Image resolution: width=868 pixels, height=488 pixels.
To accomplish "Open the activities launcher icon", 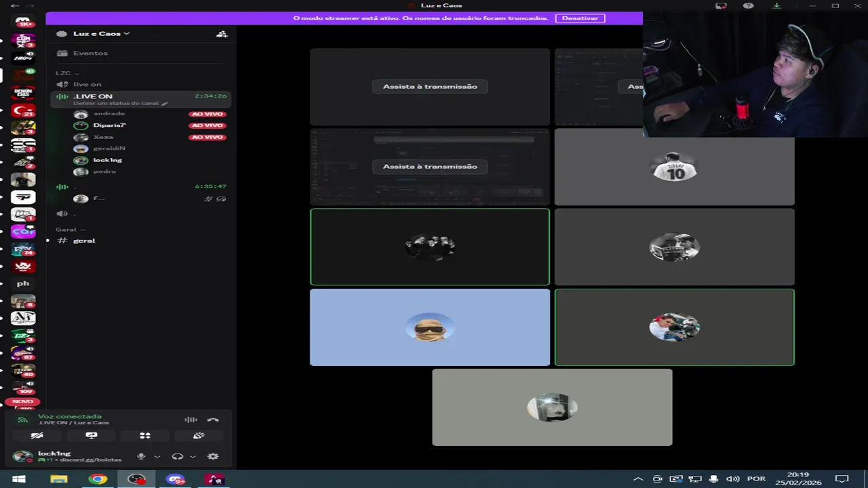I will click(x=145, y=436).
